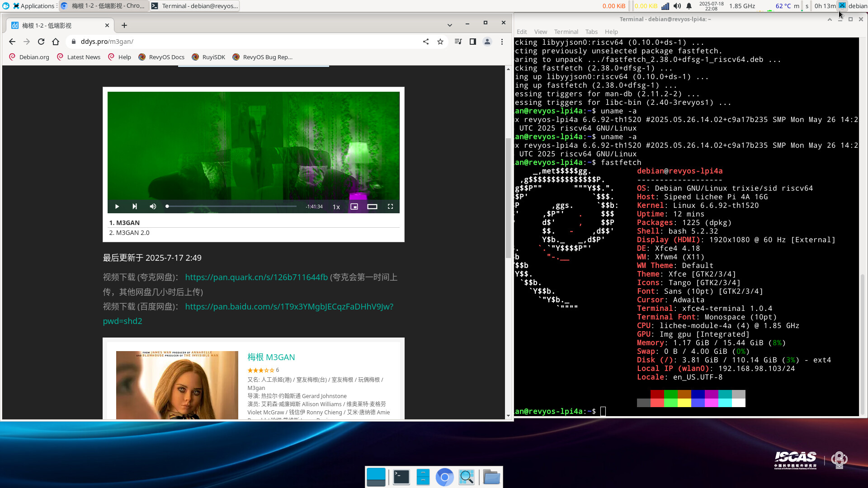Roll up the Terminal window
This screenshot has width=868, height=488.
[830, 19]
